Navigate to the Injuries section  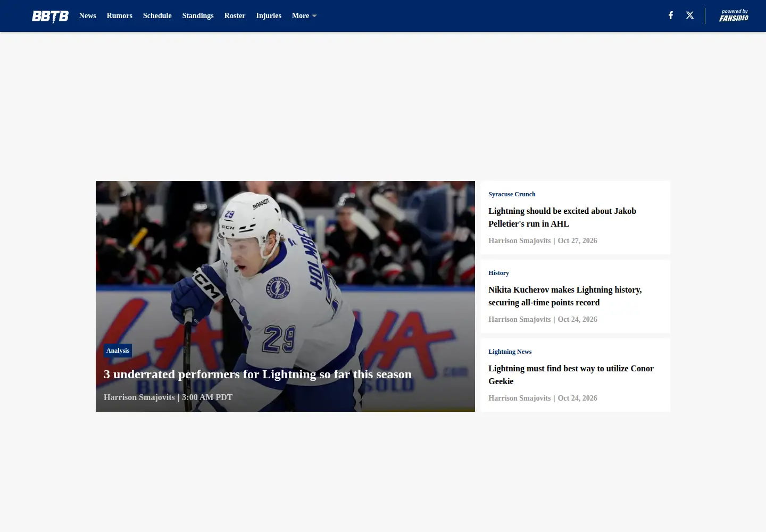[269, 16]
